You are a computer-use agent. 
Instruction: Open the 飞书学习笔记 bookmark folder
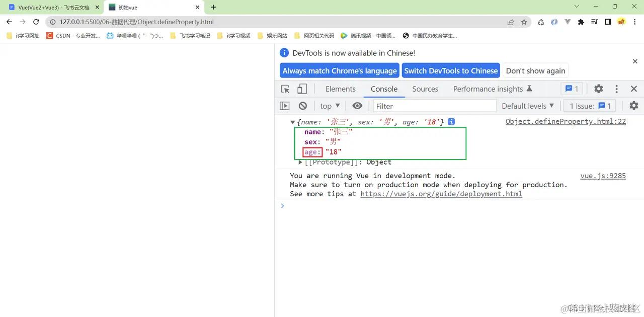pos(190,36)
